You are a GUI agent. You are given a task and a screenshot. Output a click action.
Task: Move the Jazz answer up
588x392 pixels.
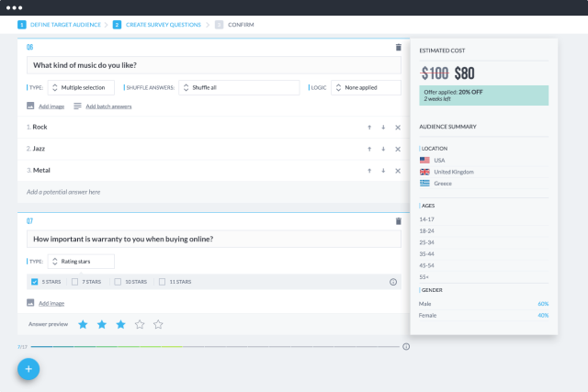click(369, 149)
